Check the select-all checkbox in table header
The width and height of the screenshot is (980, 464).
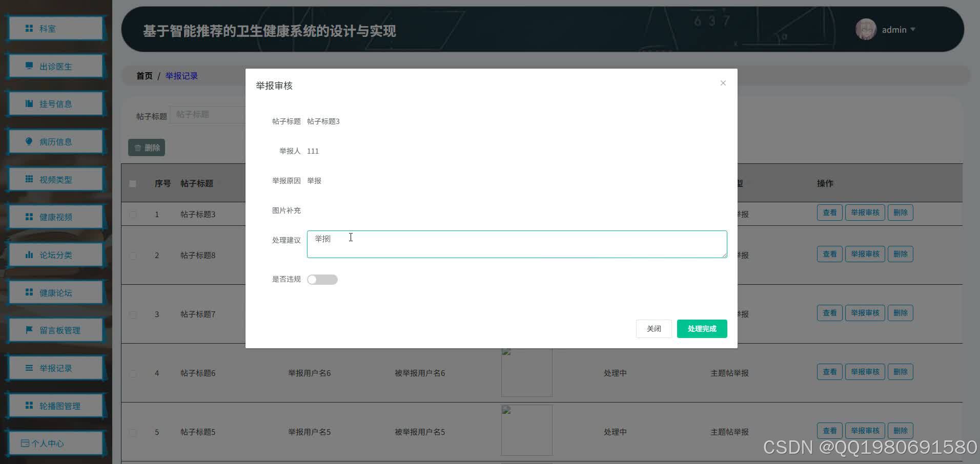(133, 183)
